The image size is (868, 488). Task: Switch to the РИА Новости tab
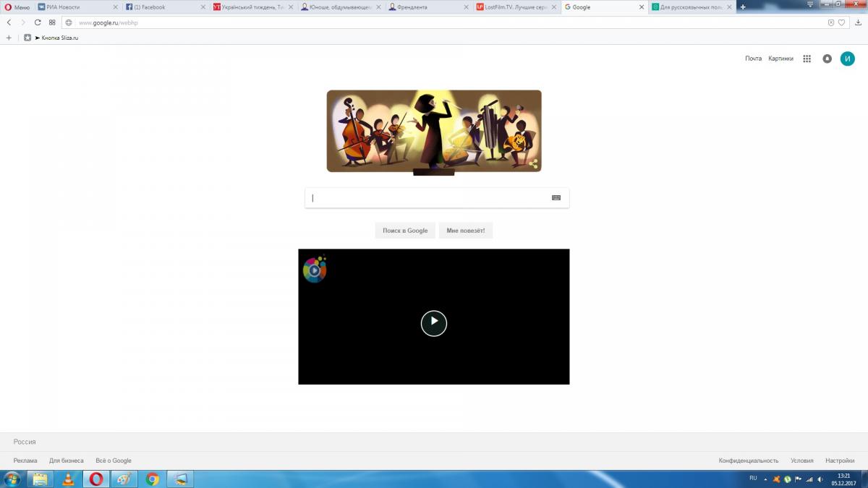click(78, 7)
